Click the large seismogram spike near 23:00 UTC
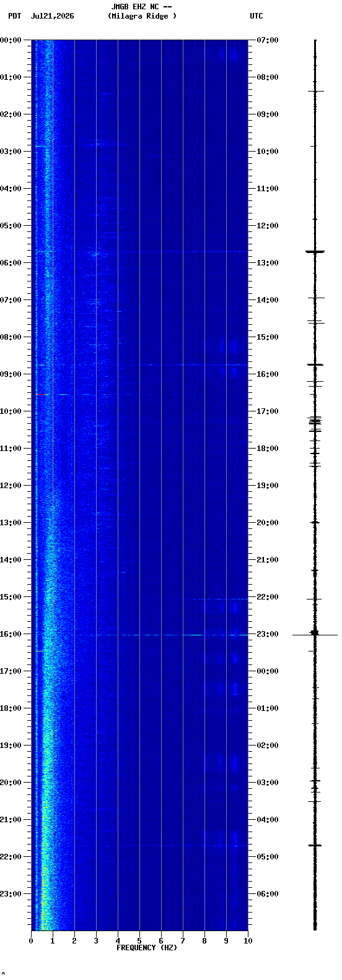Viewport: 342px width, 980px height. coord(315,634)
